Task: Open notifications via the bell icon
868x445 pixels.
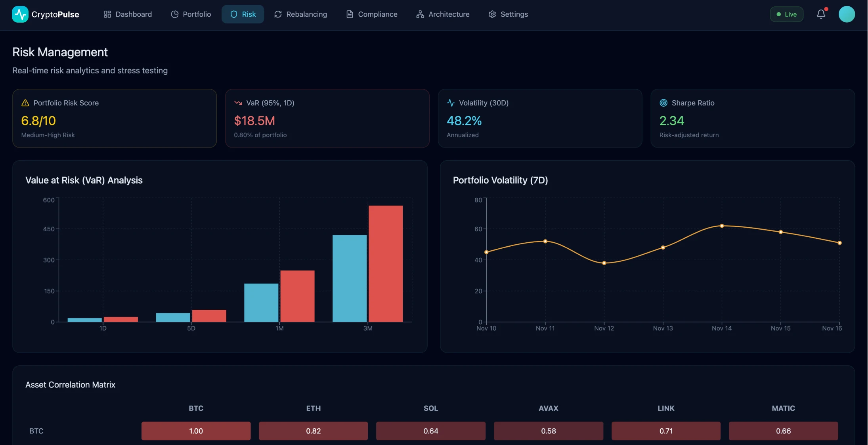Action: point(820,14)
